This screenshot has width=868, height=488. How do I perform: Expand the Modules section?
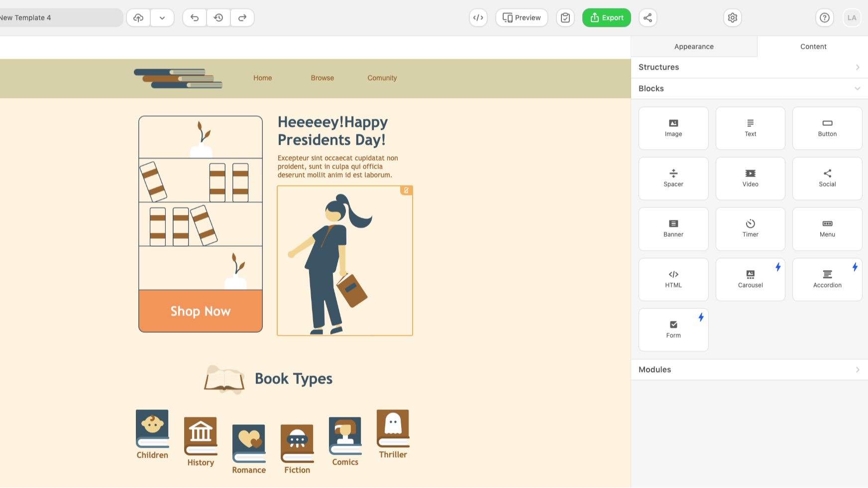coord(749,370)
